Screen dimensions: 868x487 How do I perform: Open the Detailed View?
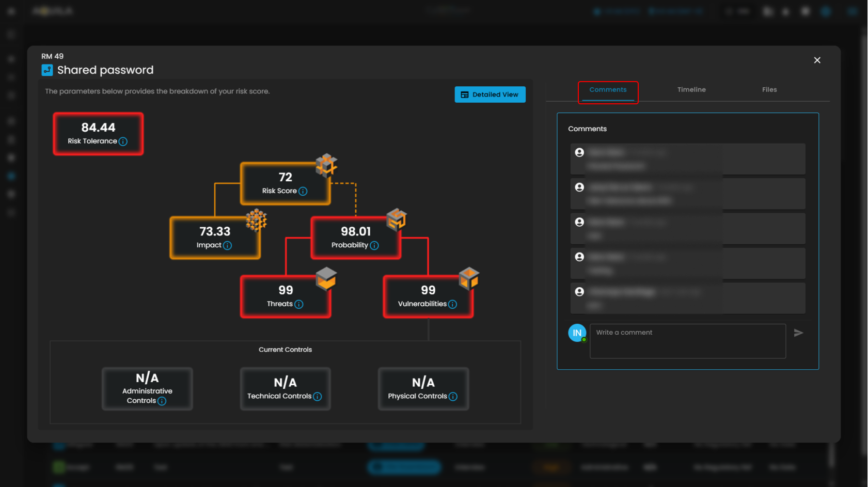[x=490, y=95]
